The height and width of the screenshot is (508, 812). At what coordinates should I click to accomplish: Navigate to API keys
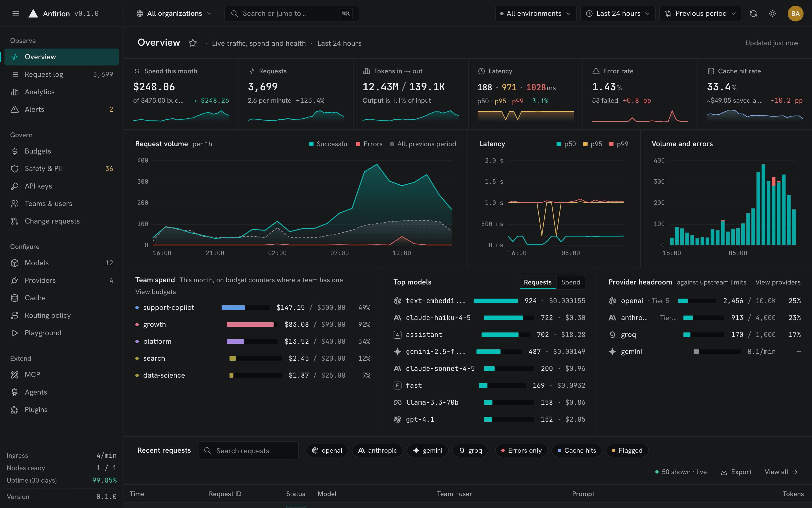click(x=62, y=186)
